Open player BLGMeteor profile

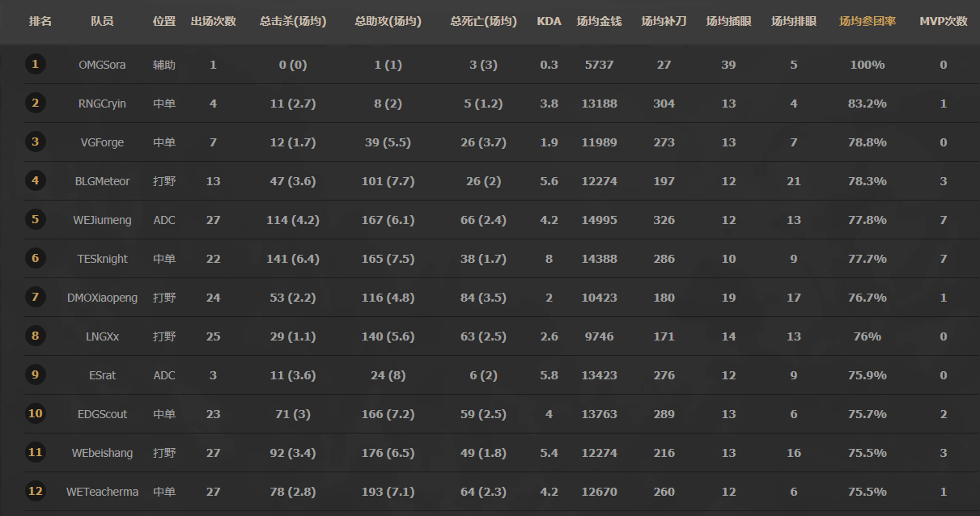102,181
